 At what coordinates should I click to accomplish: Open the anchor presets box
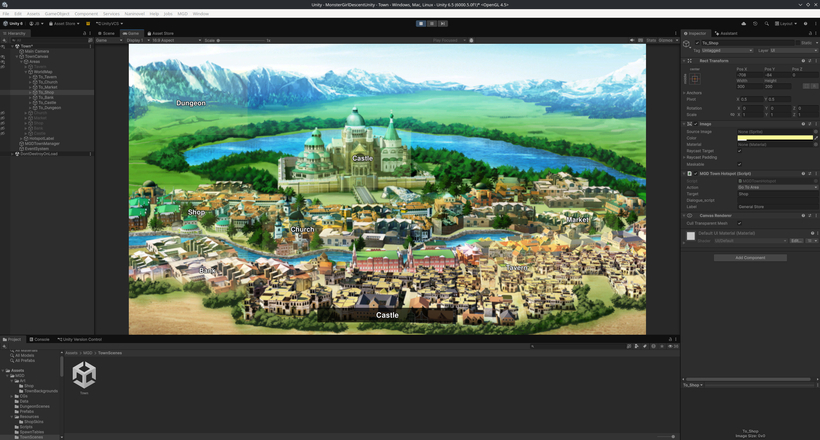pyautogui.click(x=694, y=79)
